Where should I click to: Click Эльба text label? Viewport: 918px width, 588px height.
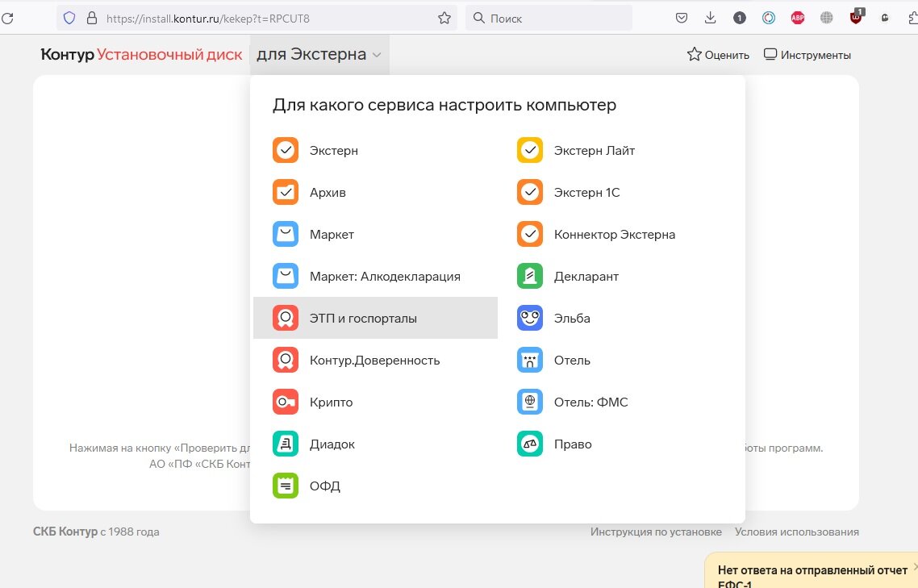coord(572,318)
